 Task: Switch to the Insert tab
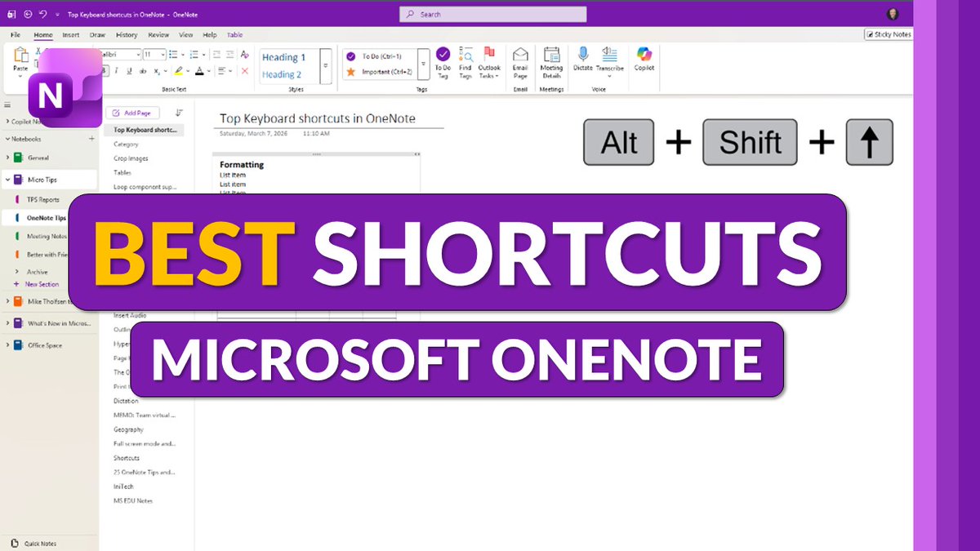[71, 35]
